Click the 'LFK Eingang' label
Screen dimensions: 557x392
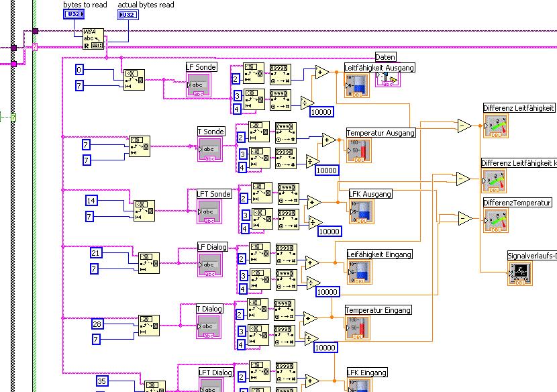coord(367,373)
